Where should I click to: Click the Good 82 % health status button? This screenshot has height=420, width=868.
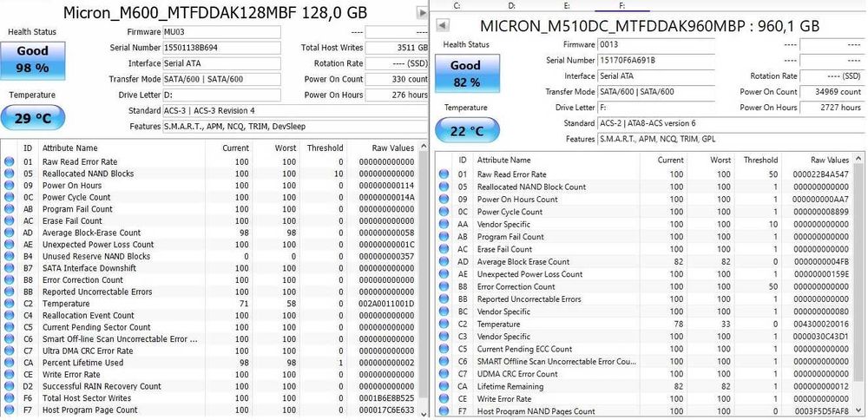(x=467, y=74)
